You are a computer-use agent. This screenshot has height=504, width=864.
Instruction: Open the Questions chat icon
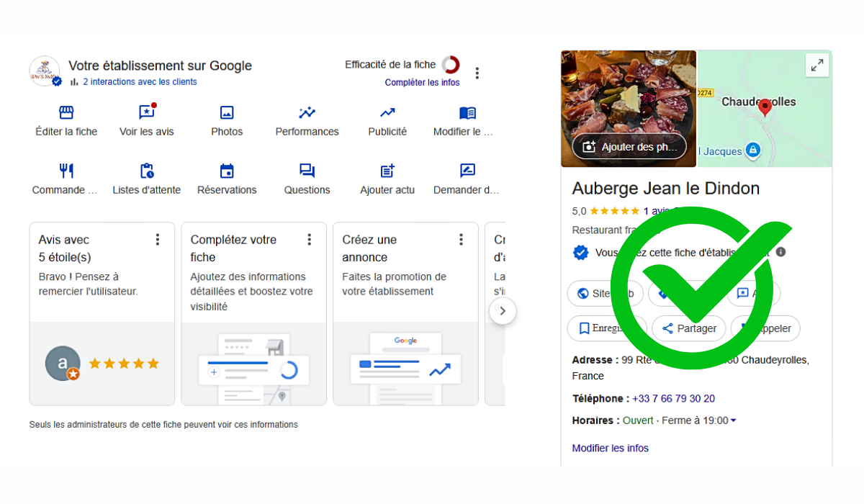tap(307, 171)
